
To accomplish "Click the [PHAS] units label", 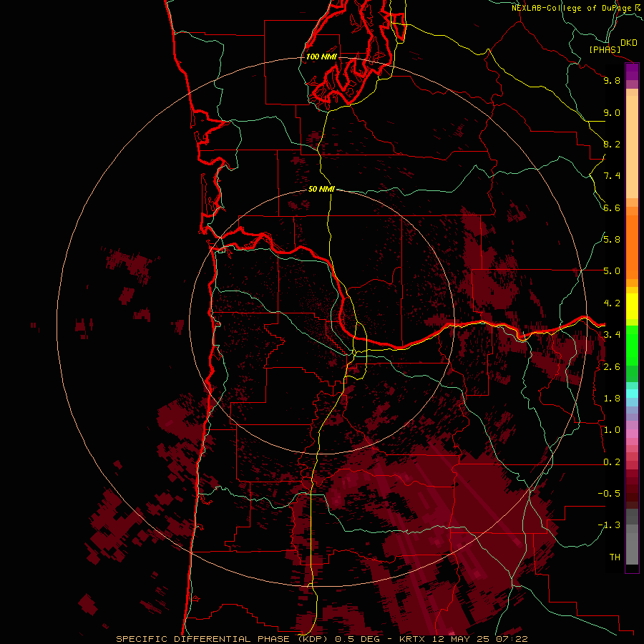I will (605, 50).
